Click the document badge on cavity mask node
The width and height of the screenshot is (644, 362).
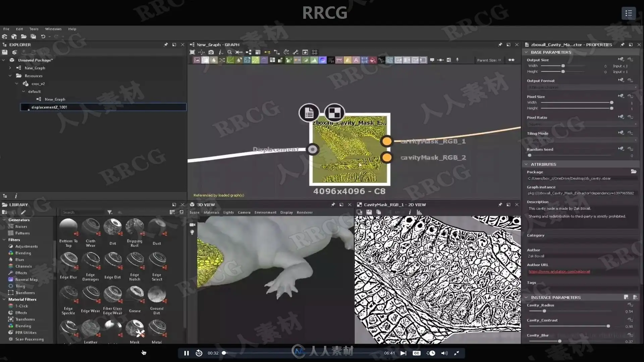309,113
